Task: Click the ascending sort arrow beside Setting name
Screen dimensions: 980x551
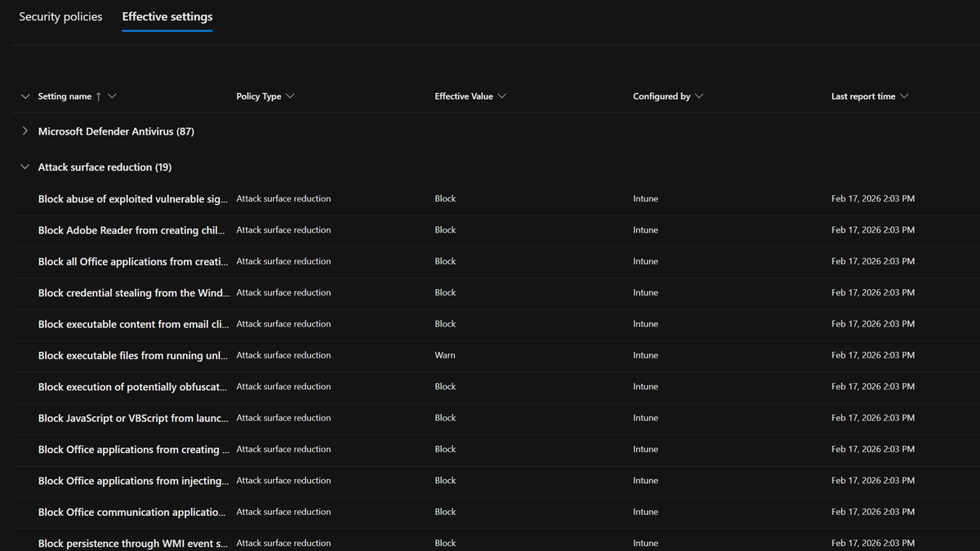Action: 98,96
